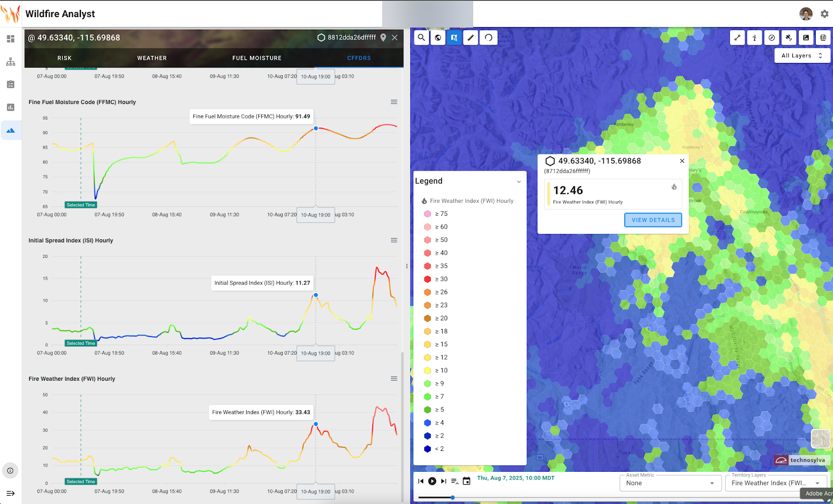This screenshot has width=833, height=504.
Task: Toggle the circular lasso selection tool
Action: (x=488, y=37)
